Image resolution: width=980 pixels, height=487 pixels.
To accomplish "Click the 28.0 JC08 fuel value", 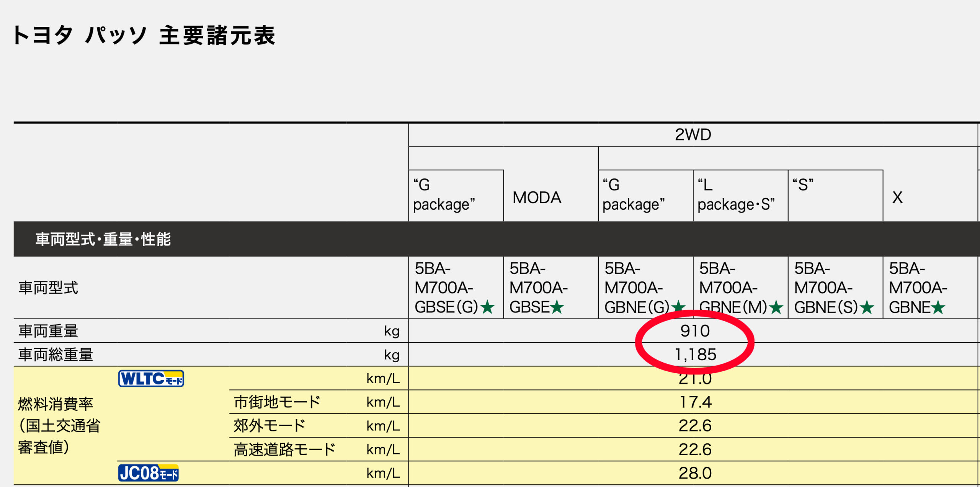I will coord(695,473).
